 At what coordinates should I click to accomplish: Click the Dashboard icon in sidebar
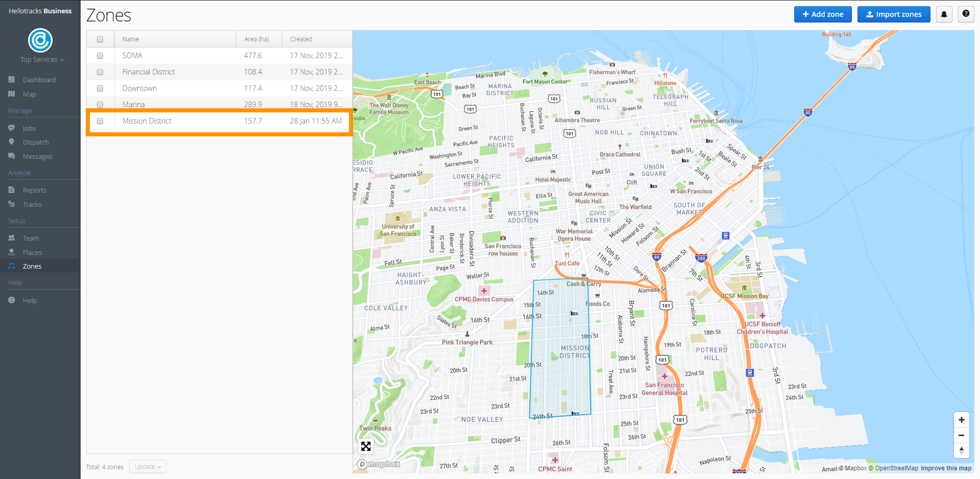12,80
